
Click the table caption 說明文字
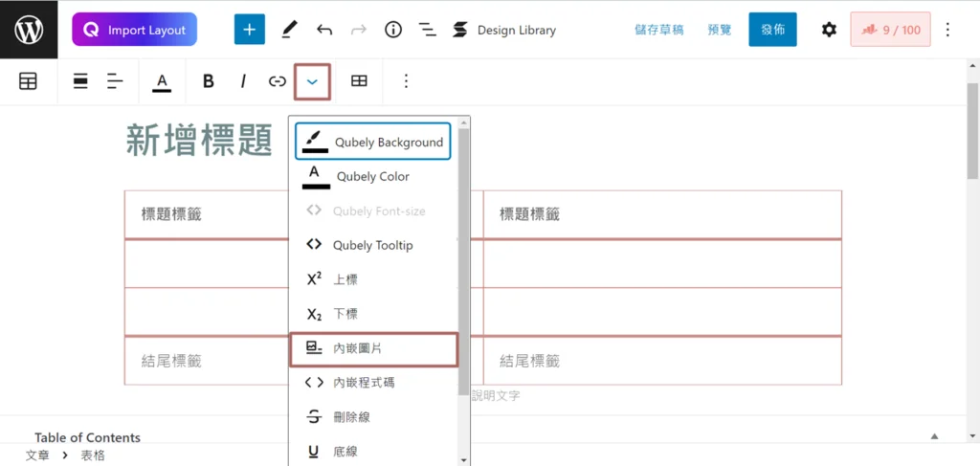(x=495, y=395)
